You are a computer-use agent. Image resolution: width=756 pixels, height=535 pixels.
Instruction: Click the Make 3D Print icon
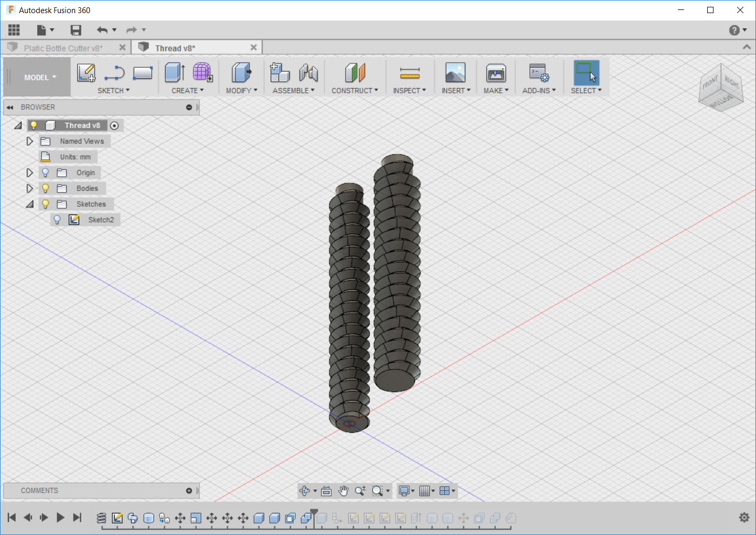click(496, 73)
